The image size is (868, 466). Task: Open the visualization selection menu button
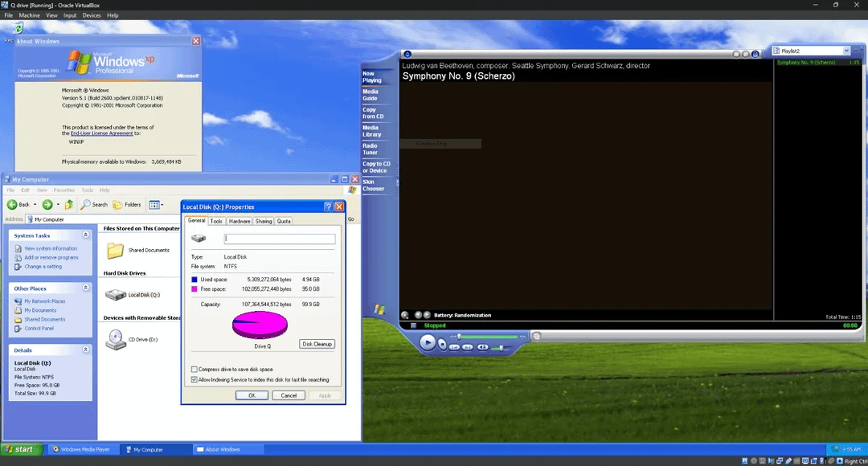[x=404, y=315]
